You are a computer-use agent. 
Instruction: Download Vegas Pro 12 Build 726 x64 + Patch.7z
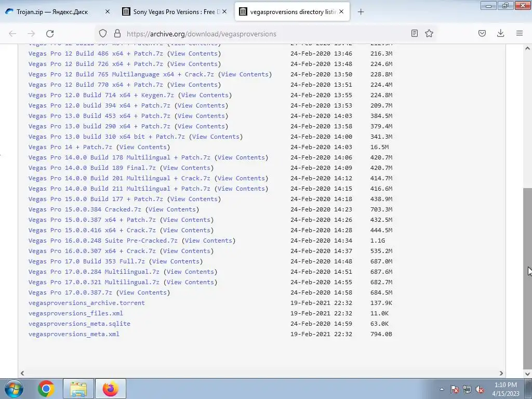(96, 64)
